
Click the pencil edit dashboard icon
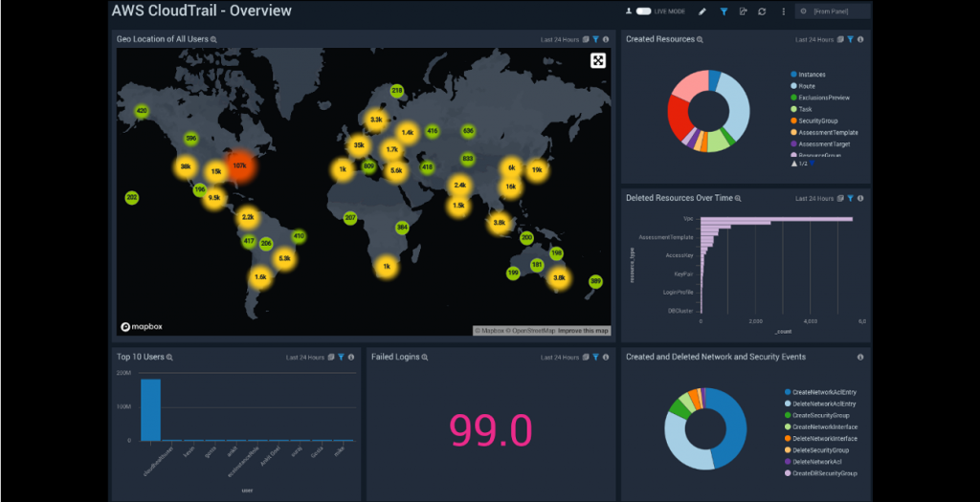702,11
